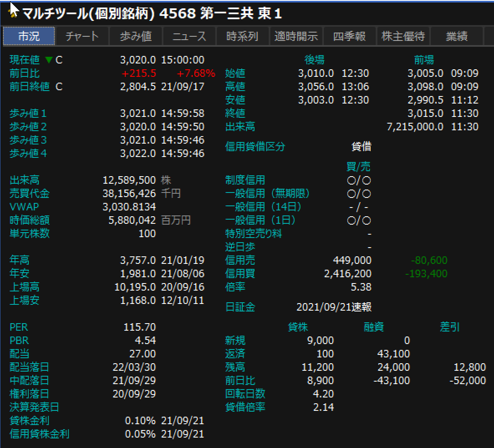494x448 pixels.
Task: Click the 貸株 column header
Action: coord(298,327)
